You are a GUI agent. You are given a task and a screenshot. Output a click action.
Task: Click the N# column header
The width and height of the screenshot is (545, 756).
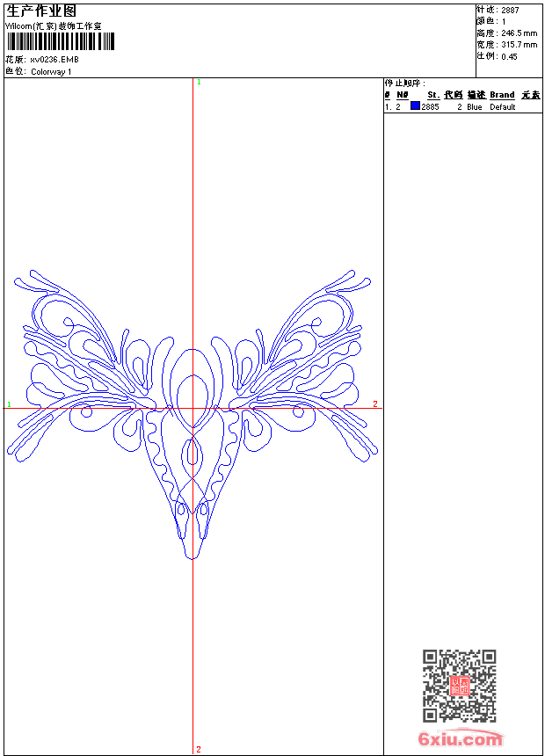pos(402,95)
